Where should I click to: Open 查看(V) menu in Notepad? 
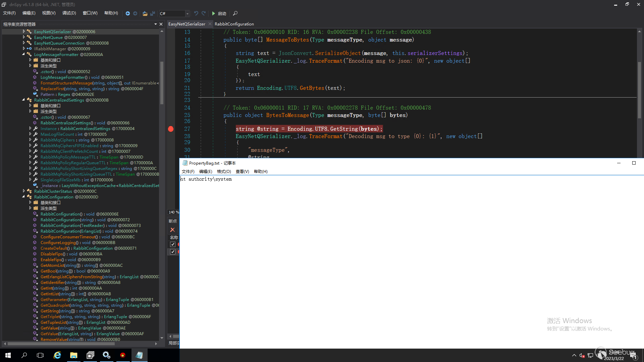pyautogui.click(x=242, y=172)
